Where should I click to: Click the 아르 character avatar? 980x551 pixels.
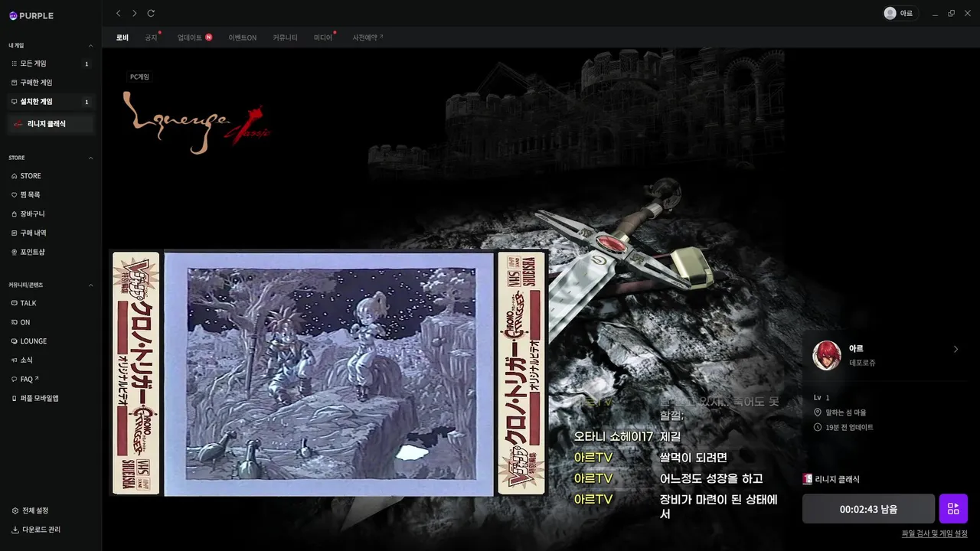(827, 356)
